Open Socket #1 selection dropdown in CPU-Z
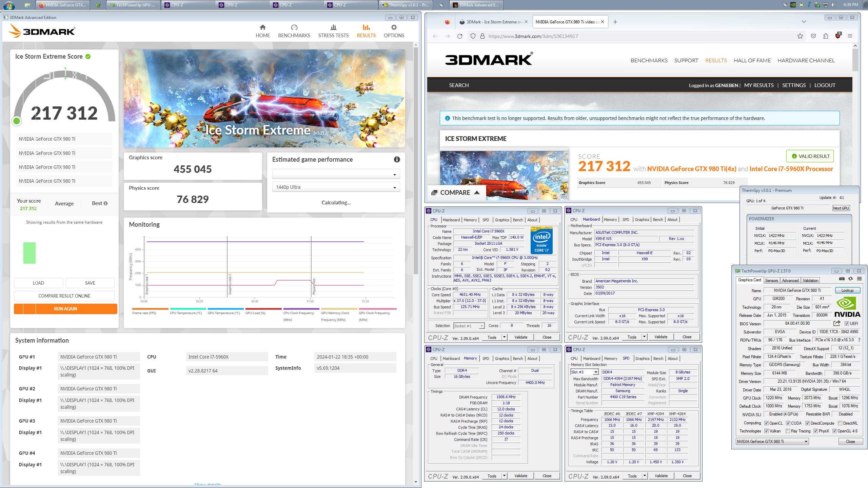Viewport: 868px width, 488px height. [469, 326]
